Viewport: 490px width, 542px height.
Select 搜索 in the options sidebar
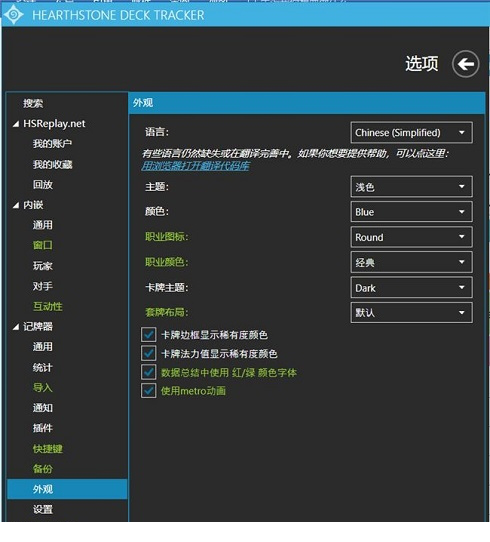click(33, 103)
